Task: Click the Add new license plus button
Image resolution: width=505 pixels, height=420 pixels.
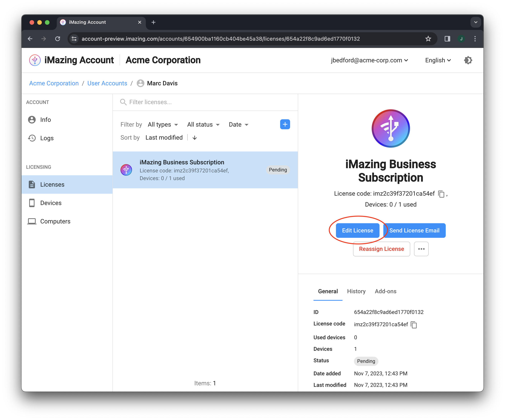Action: click(x=284, y=124)
